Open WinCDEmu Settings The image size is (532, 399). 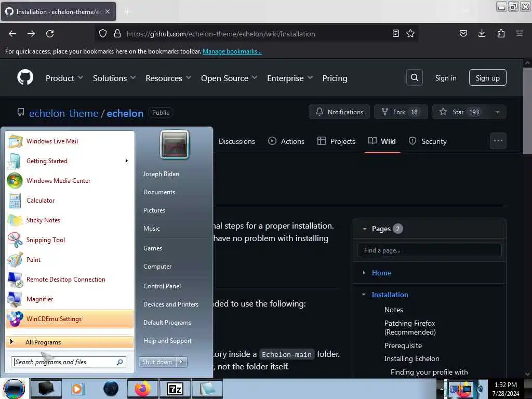(70, 318)
